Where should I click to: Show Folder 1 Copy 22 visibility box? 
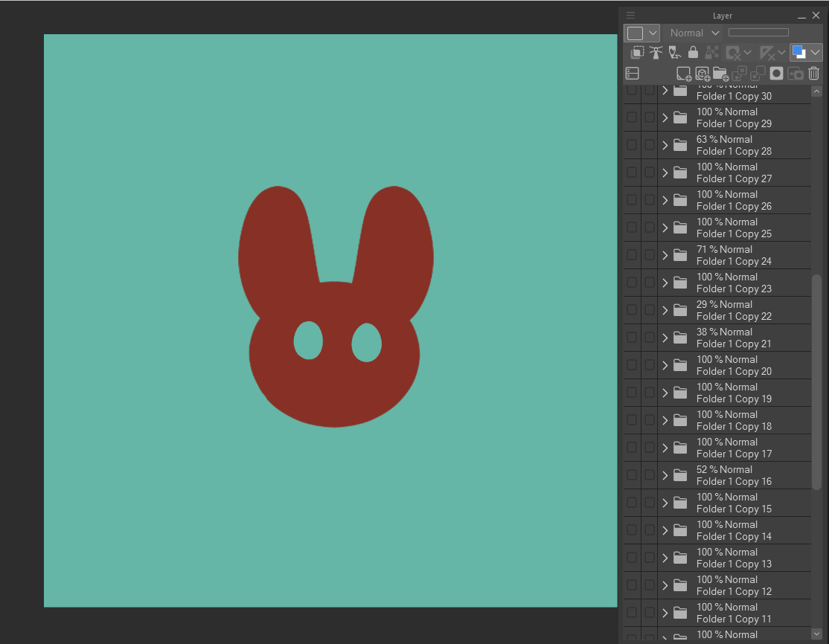coord(632,309)
